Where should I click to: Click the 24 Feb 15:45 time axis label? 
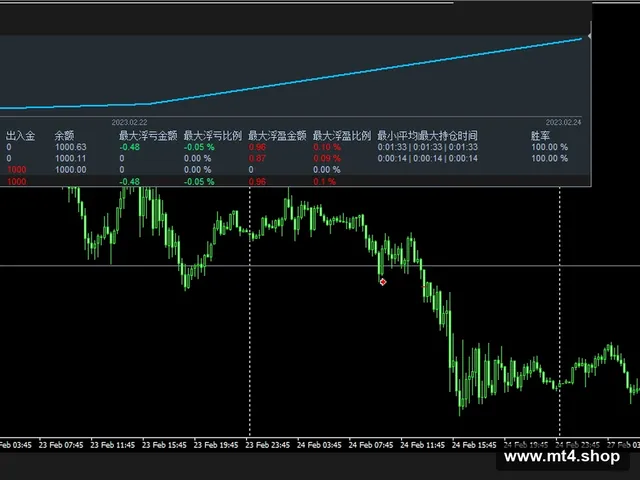[x=474, y=445]
